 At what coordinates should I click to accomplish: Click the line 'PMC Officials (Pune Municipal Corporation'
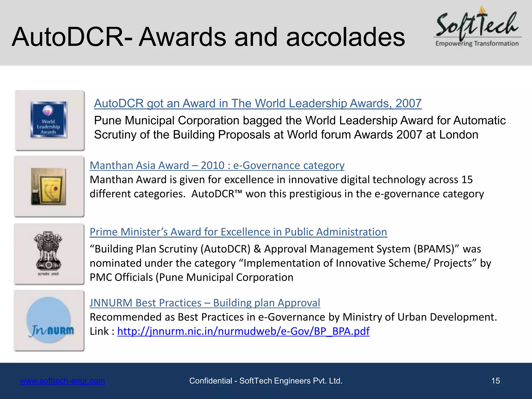(x=191, y=277)
